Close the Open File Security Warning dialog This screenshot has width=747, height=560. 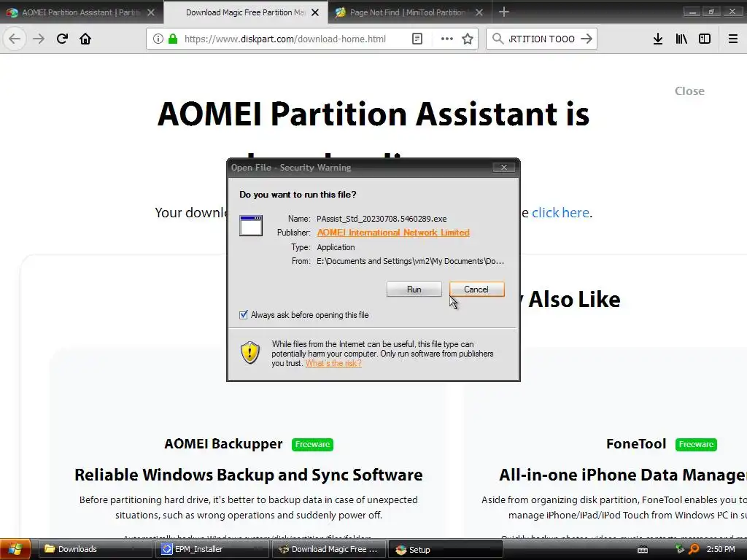[x=503, y=167]
